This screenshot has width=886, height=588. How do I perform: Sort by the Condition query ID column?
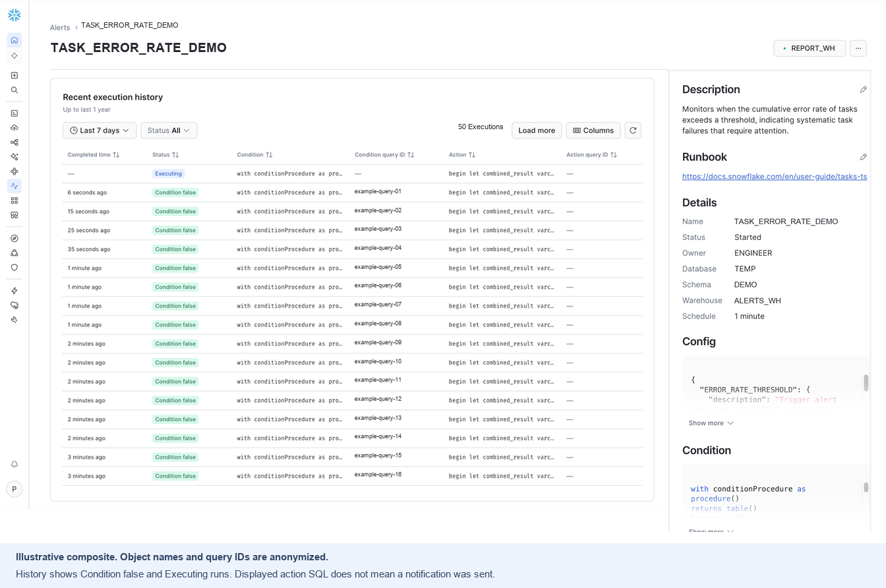pos(384,155)
